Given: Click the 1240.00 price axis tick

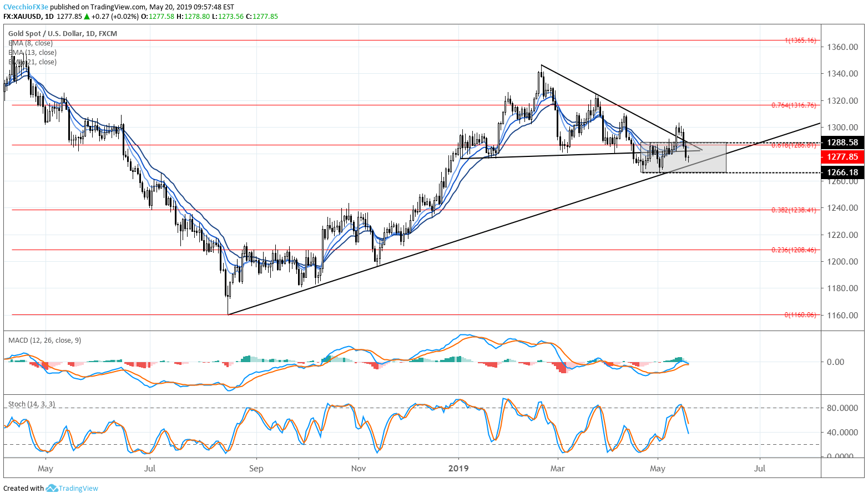Looking at the screenshot, I should [842, 208].
